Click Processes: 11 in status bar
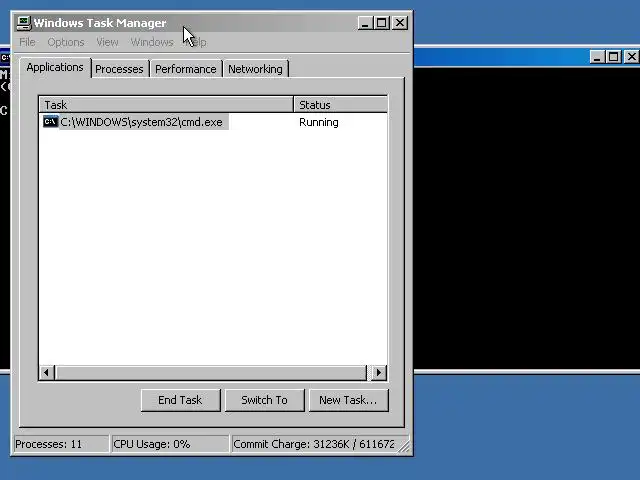This screenshot has height=480, width=640. 61,444
